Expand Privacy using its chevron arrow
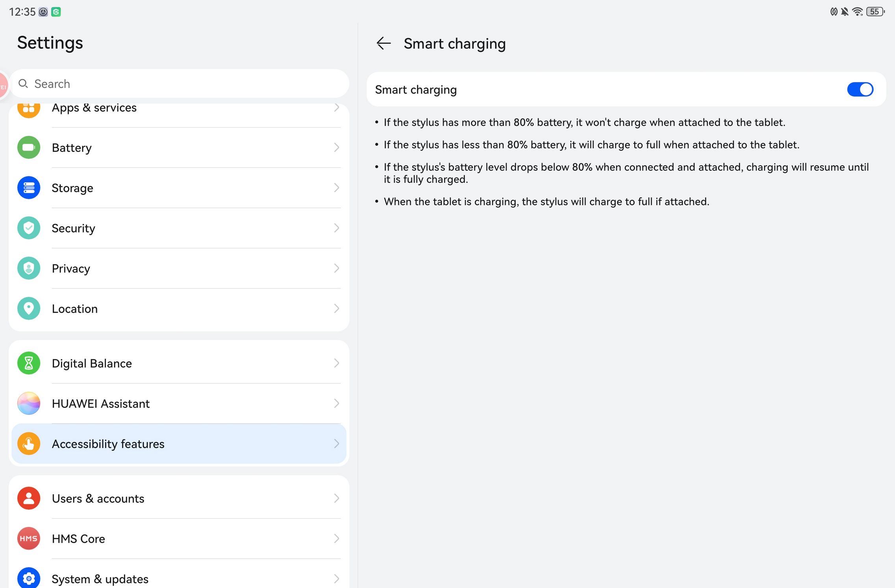895x588 pixels. coord(336,268)
